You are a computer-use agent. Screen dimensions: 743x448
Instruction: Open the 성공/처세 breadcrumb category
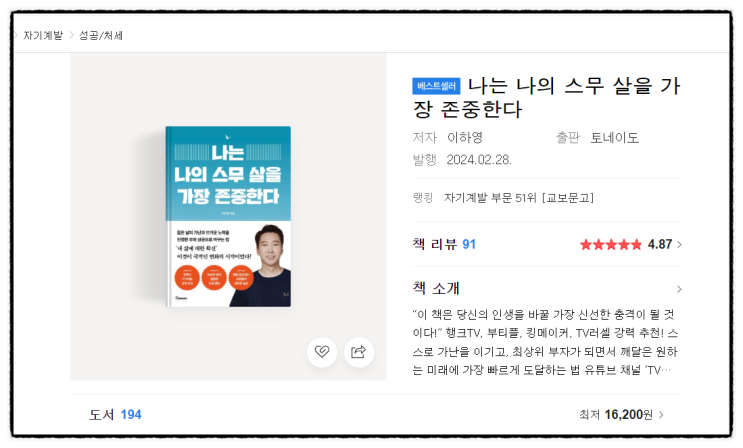point(100,36)
